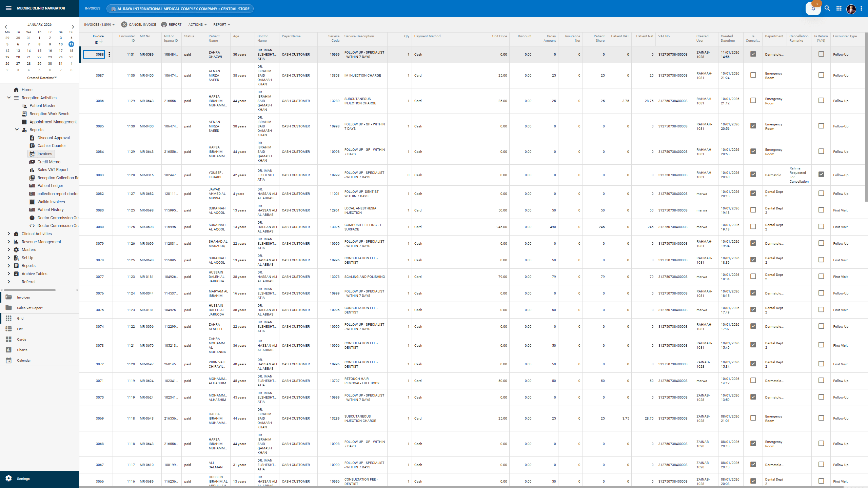This screenshot has width=868, height=488.
Task: Click the CANCEL INVOICE button
Action: tap(138, 24)
